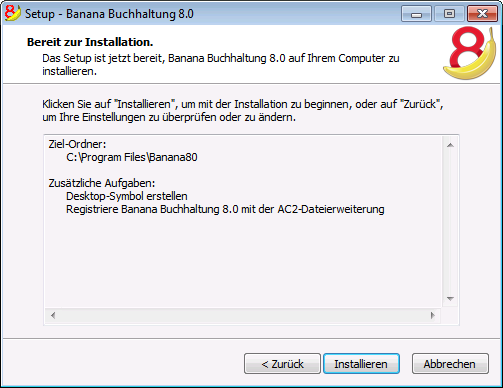Click the horizontal scrollbar track
Viewport: 503px width, 388px height.
click(x=243, y=315)
